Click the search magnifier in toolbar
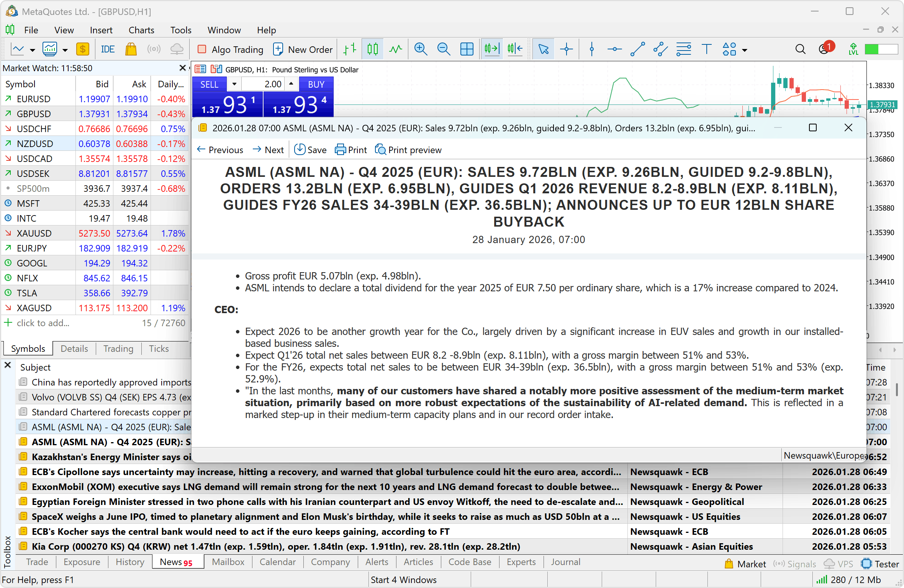 [800, 49]
